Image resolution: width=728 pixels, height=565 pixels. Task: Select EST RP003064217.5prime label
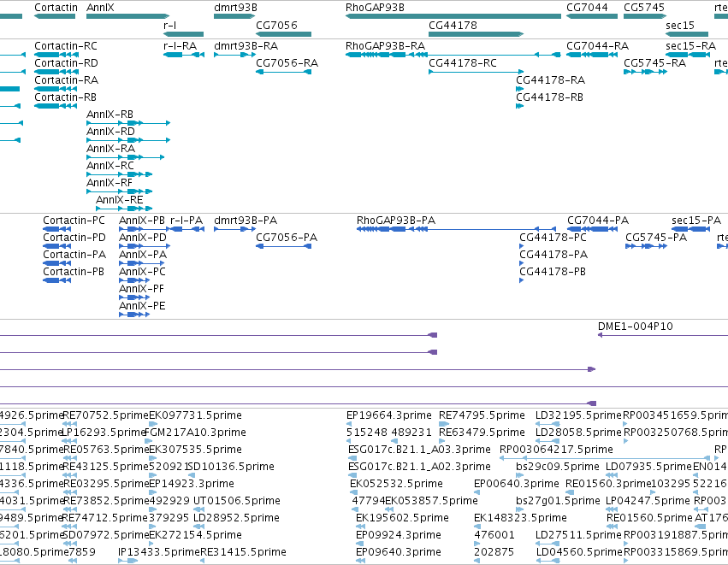pos(556,450)
